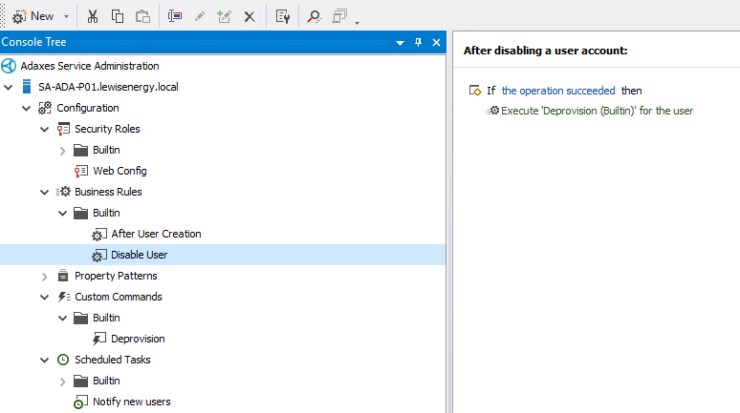The width and height of the screenshot is (740, 413).
Task: Click 'the operation succeeded' condition link
Action: coord(558,91)
